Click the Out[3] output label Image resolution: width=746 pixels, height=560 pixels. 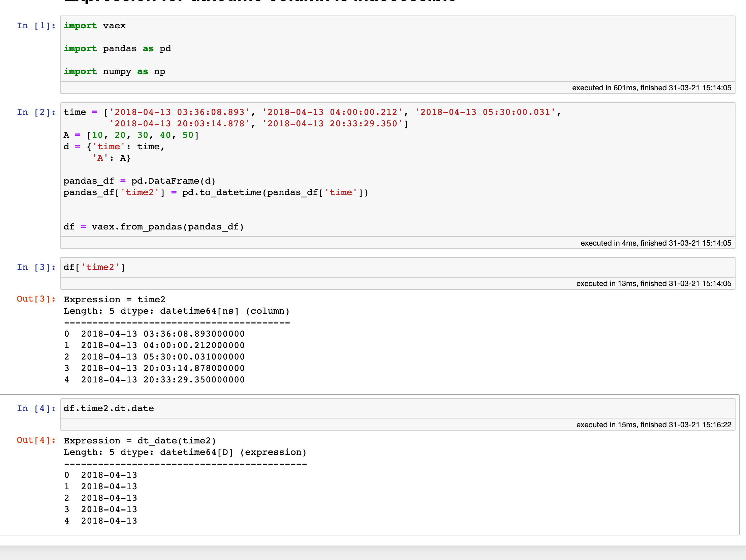pos(36,299)
